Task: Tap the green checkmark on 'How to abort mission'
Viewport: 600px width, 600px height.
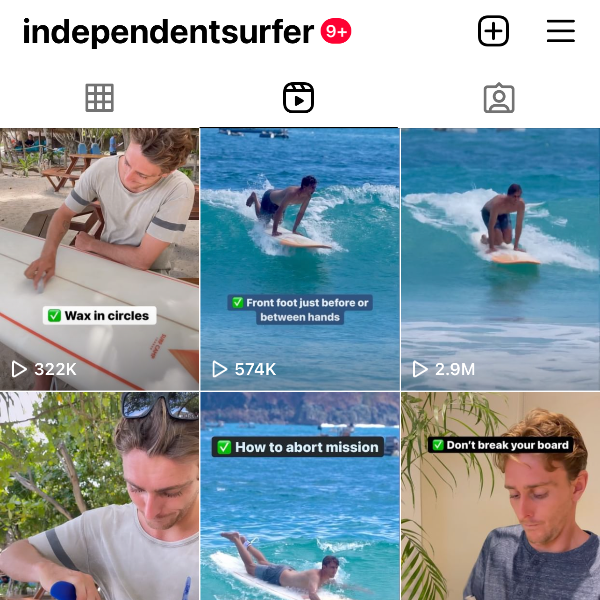Action: click(224, 447)
